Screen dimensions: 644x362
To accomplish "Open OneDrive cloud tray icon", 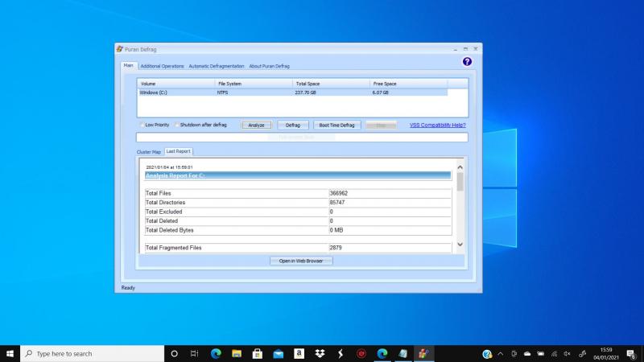I will pyautogui.click(x=527, y=354).
